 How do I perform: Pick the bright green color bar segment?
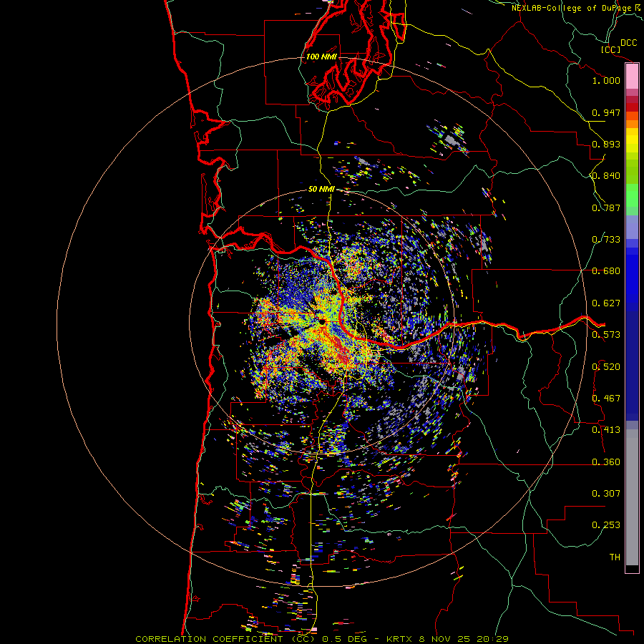(x=632, y=195)
